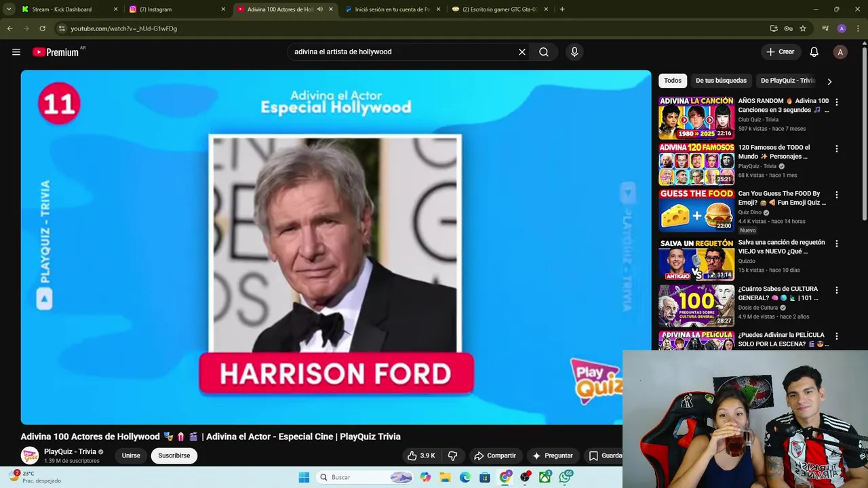
Task: Open WhatsApp from taskbar
Action: point(566,477)
